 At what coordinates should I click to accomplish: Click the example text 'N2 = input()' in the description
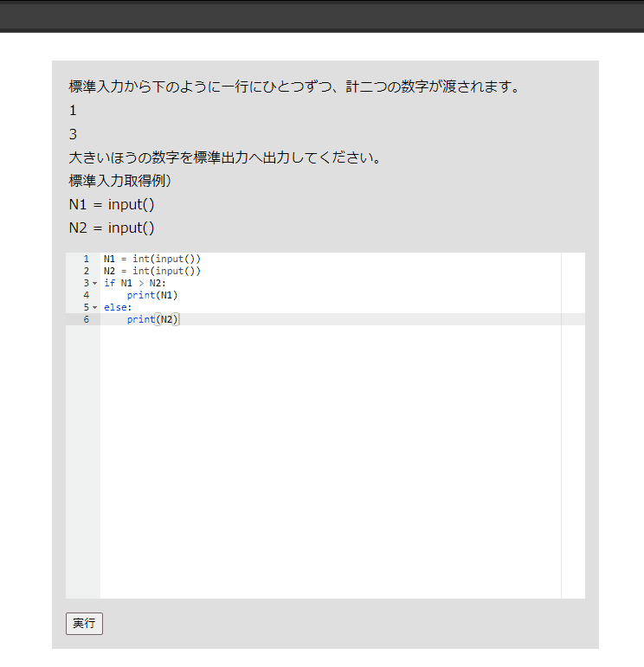tap(112, 228)
